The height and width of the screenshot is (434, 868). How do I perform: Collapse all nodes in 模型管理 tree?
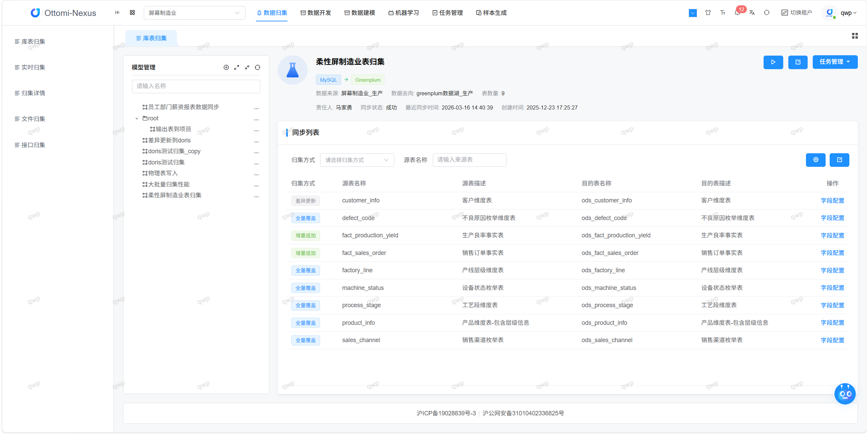[247, 67]
